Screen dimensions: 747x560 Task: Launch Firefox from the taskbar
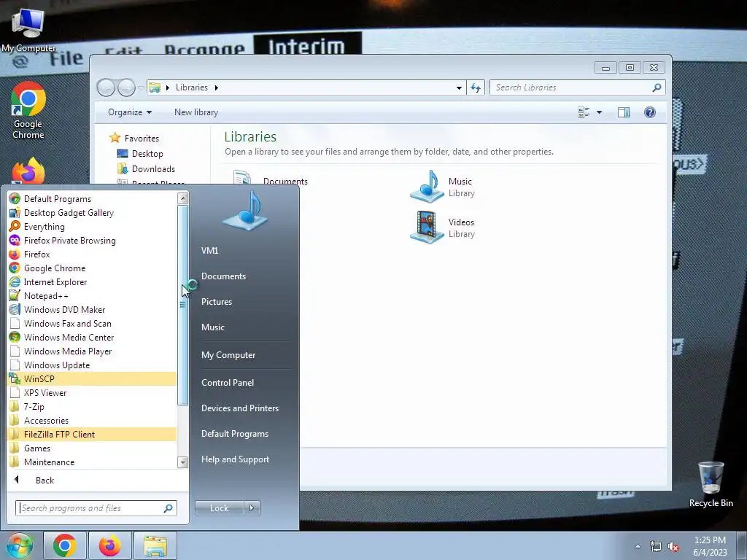(x=109, y=545)
